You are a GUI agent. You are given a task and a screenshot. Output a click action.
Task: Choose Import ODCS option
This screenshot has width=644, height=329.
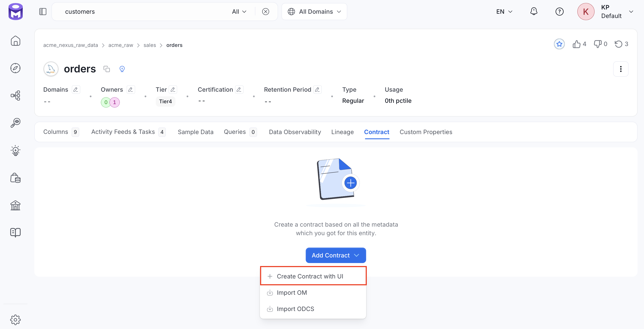click(313, 309)
